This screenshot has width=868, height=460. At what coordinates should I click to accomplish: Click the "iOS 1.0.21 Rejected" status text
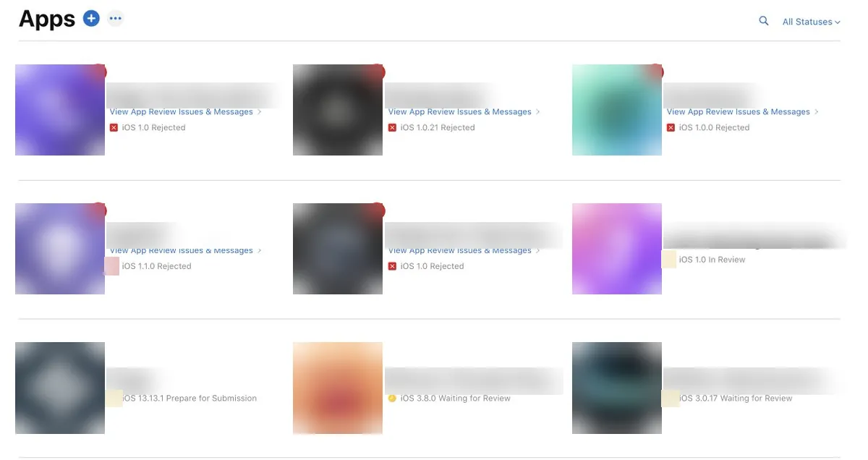point(438,128)
